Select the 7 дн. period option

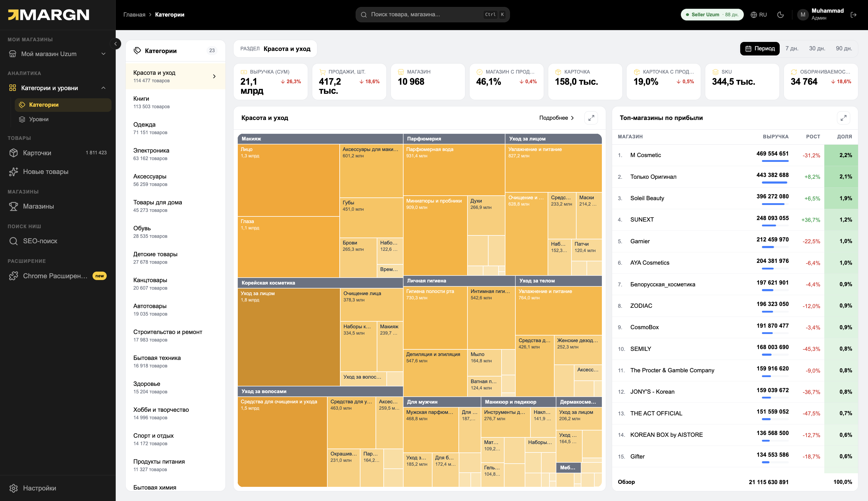792,49
